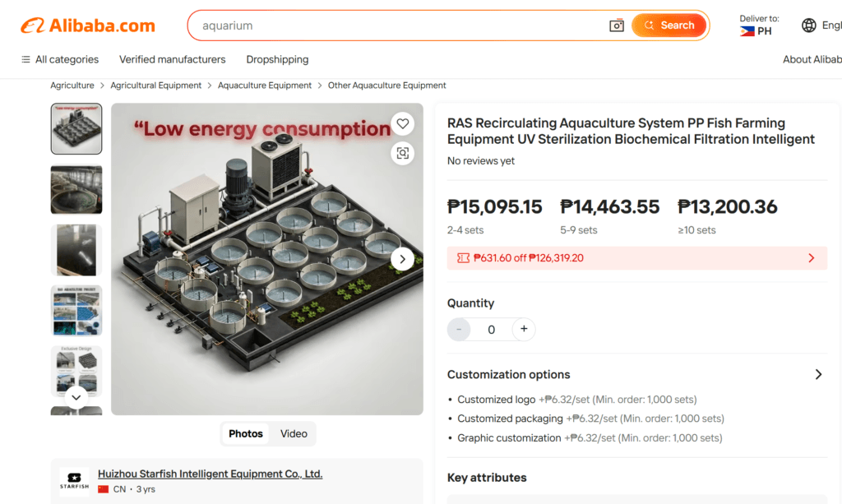Viewport: 842px width, 504px height.
Task: Open Huizhou Starfish Intelligent Equipment Co. link
Action: pos(210,474)
